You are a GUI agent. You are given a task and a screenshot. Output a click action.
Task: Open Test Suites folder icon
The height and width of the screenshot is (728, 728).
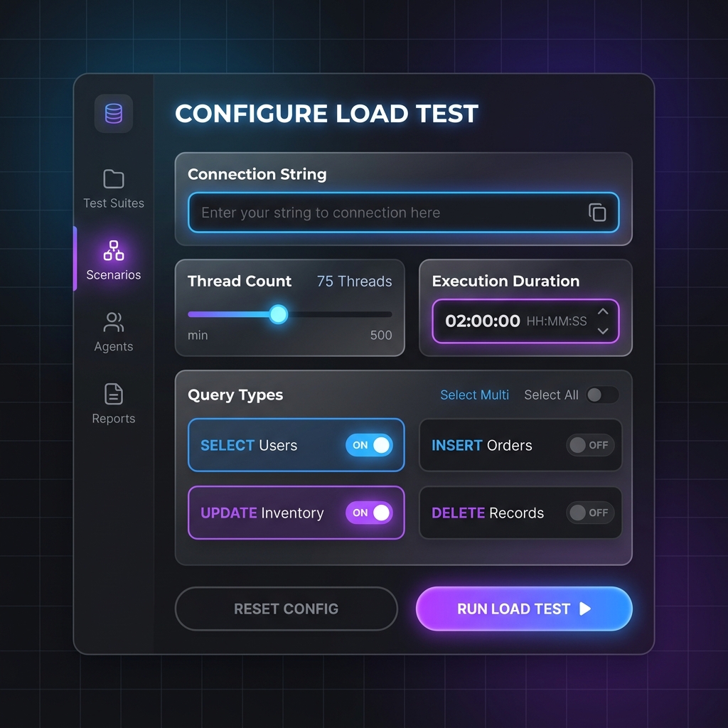114,178
